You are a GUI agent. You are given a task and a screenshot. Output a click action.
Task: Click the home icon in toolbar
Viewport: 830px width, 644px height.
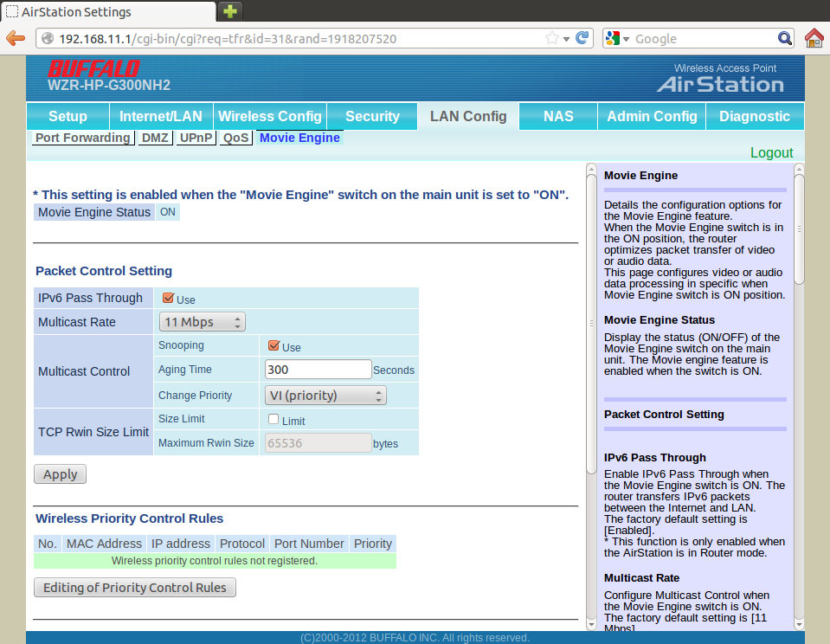[x=814, y=39]
